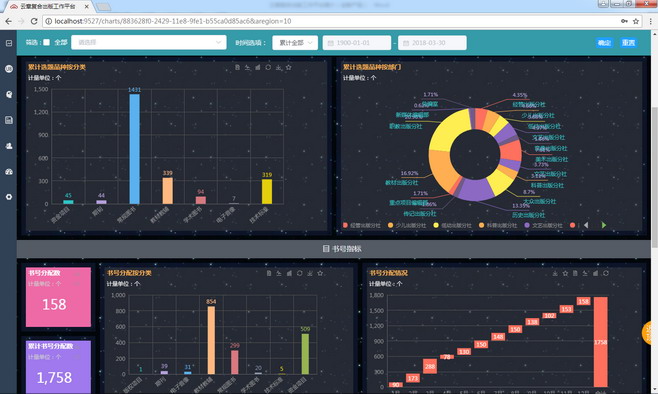Restore the 累计选题品种按分类 chart via refresh icon

(x=268, y=67)
